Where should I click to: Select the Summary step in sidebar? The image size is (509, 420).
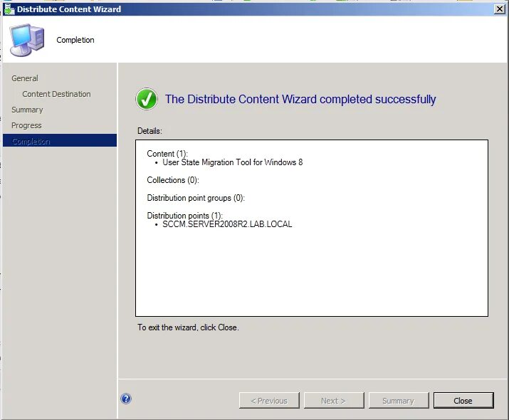pos(27,110)
